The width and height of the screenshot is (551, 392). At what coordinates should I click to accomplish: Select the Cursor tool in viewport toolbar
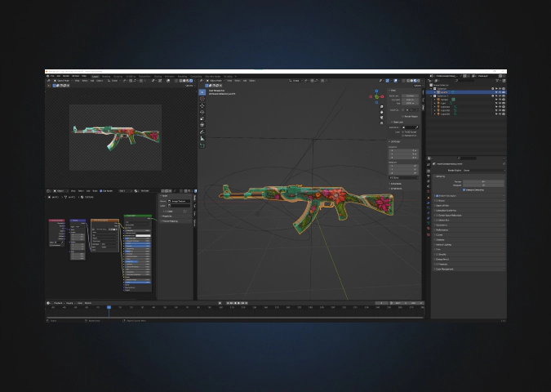[202, 99]
